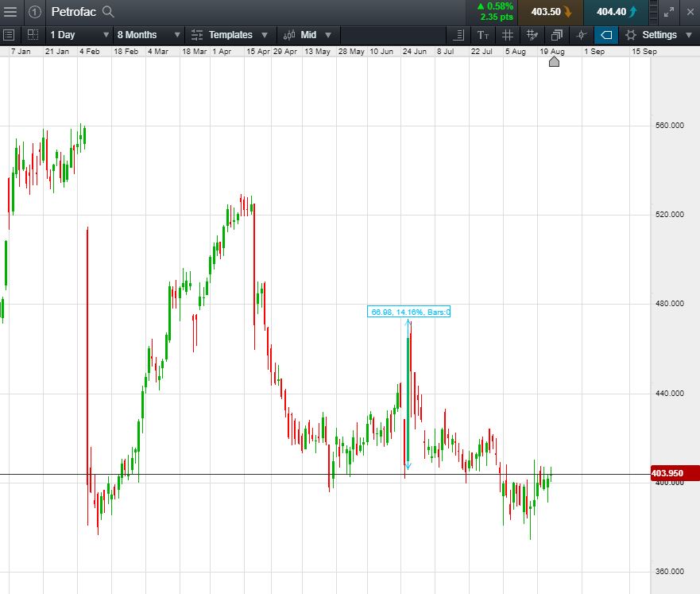Click the 440.000 price axis label
Viewport: 700px width, 594px height.
669,393
